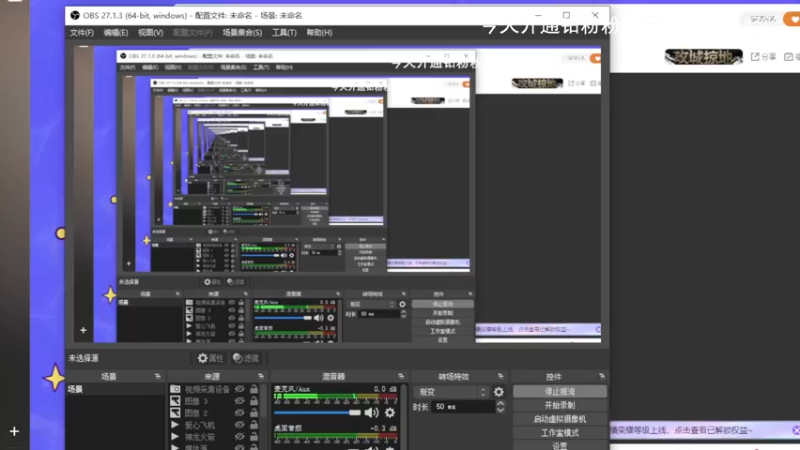This screenshot has width=800, height=450.
Task: Click the 麦克风/Aux volume slider handle
Action: coord(354,412)
